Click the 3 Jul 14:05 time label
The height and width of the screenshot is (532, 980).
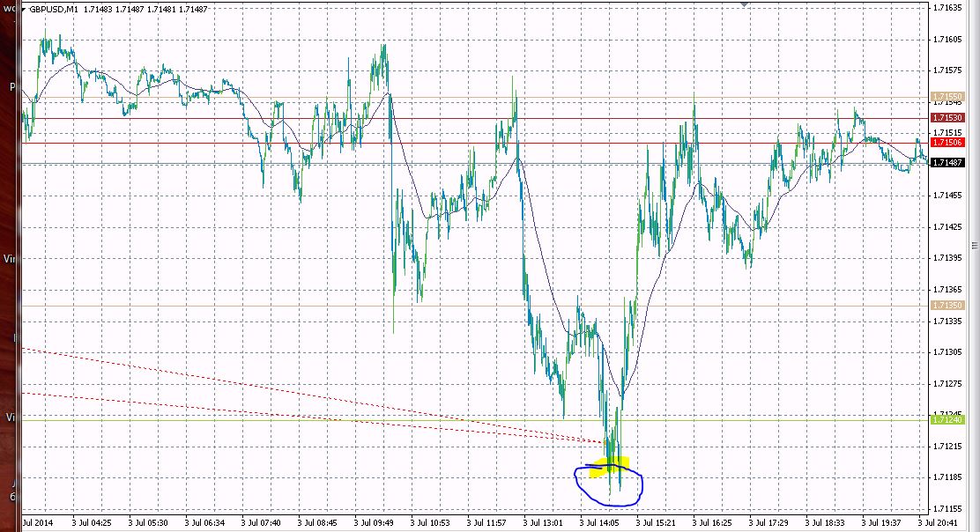[599, 522]
